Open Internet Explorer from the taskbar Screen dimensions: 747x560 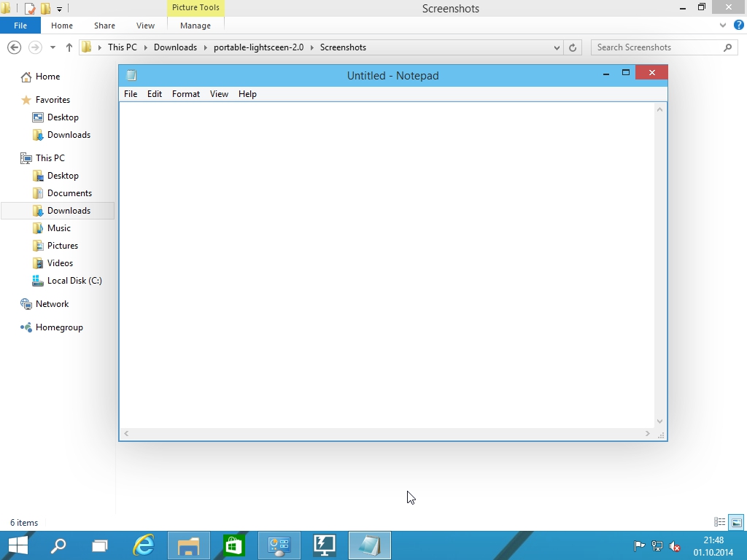(x=144, y=545)
